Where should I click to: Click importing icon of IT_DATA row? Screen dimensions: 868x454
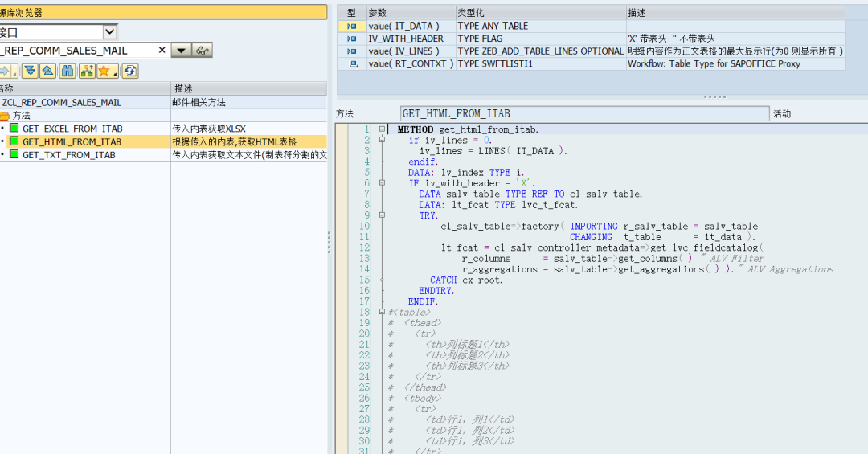351,26
